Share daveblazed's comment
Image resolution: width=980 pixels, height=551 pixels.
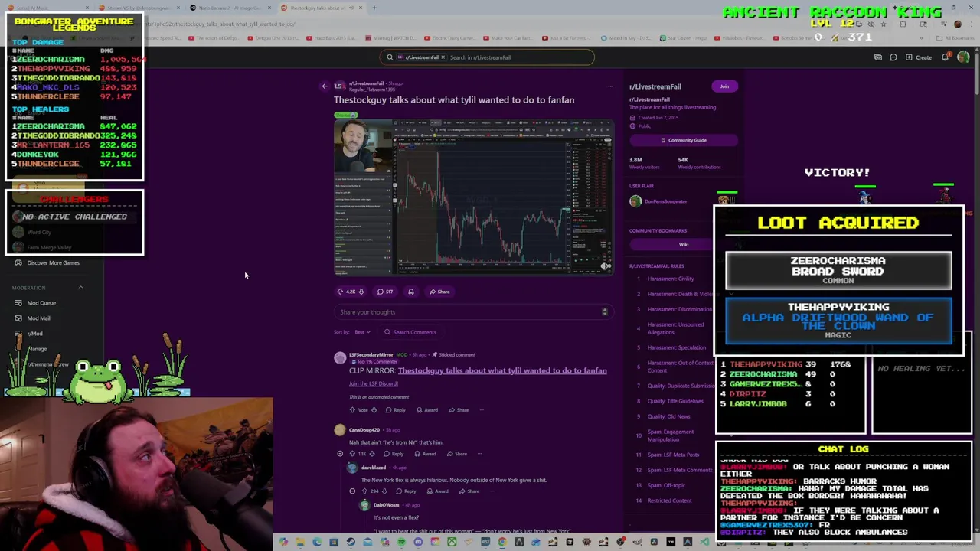click(469, 491)
